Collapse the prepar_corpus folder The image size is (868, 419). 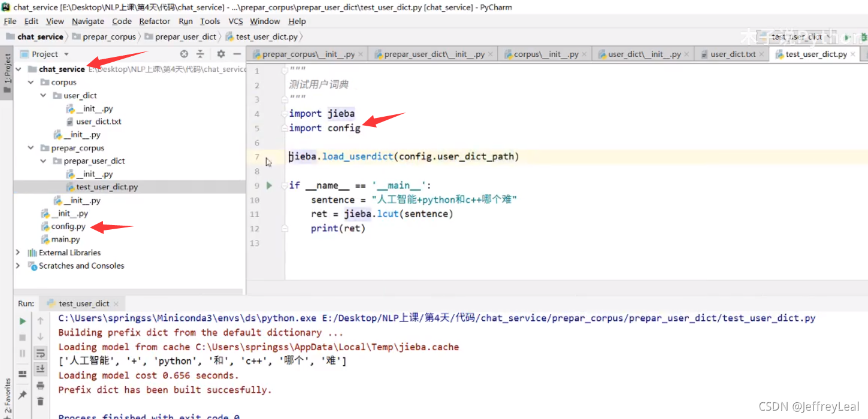31,148
